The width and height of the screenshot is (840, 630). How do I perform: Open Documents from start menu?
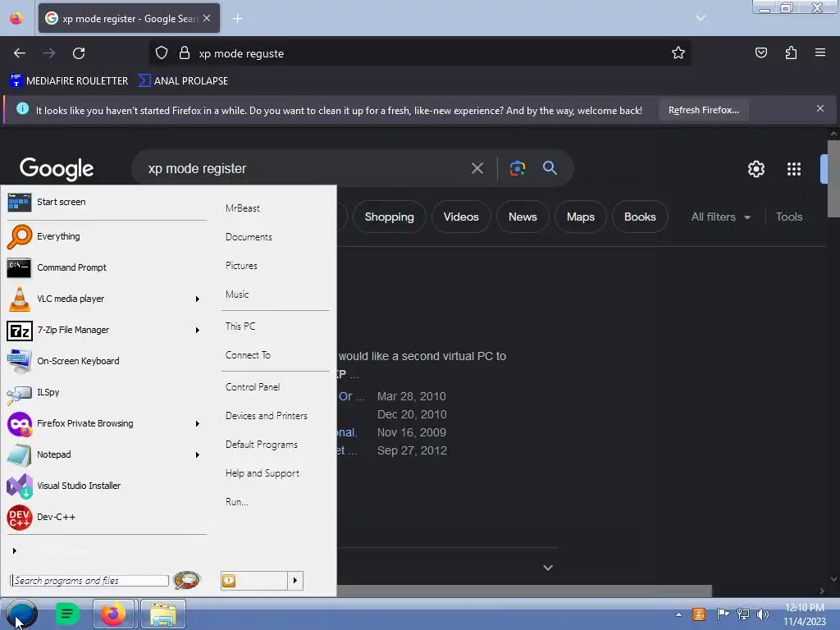[x=249, y=237]
